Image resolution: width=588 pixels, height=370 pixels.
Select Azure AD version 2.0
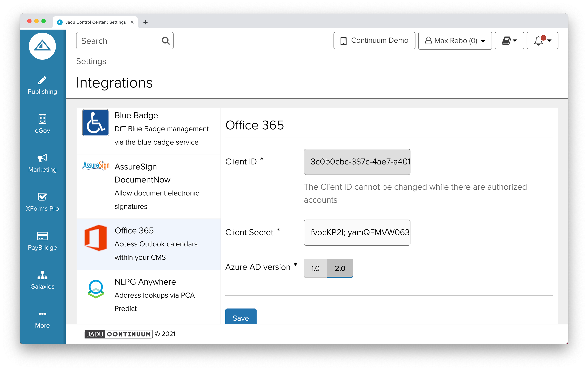(340, 268)
